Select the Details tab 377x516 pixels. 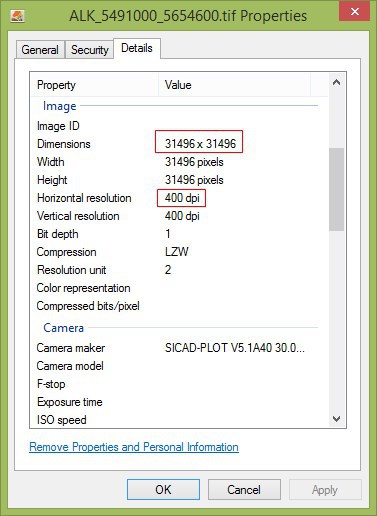pyautogui.click(x=137, y=48)
